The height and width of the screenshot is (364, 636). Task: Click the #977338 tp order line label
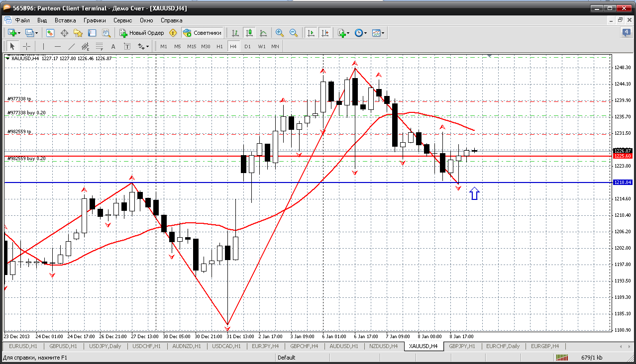19,99
